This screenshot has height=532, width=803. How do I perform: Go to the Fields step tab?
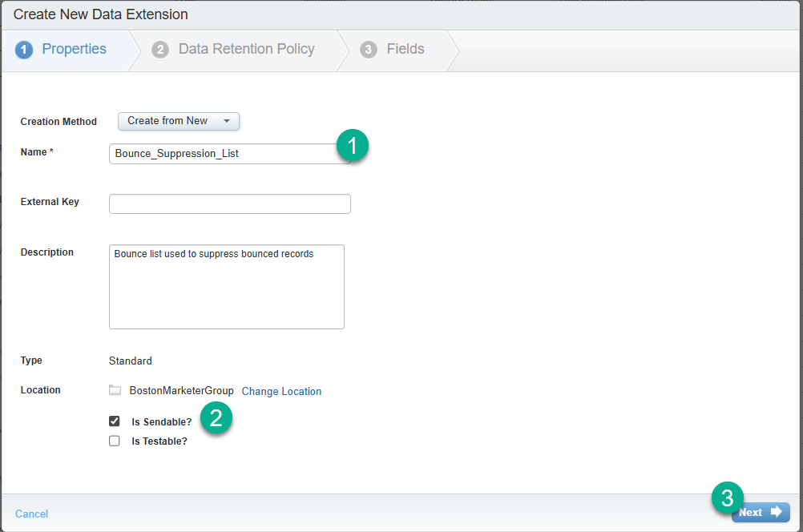(406, 50)
